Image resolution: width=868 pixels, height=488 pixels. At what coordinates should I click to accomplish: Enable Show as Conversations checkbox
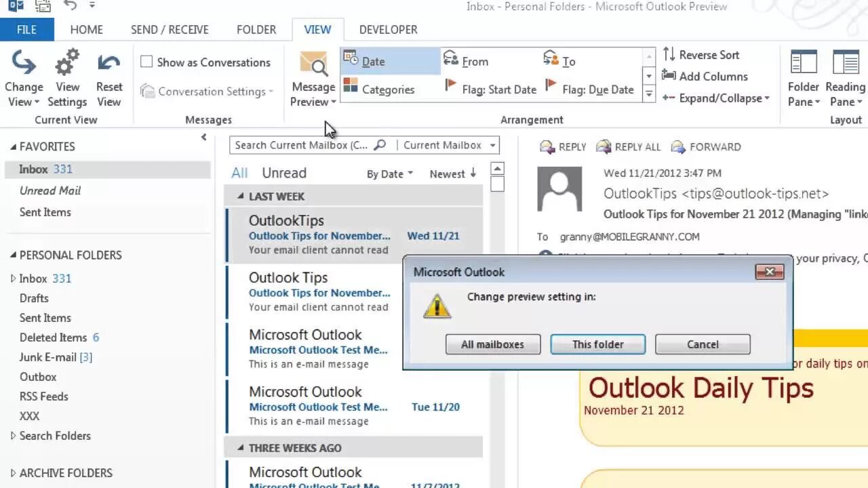click(x=146, y=62)
